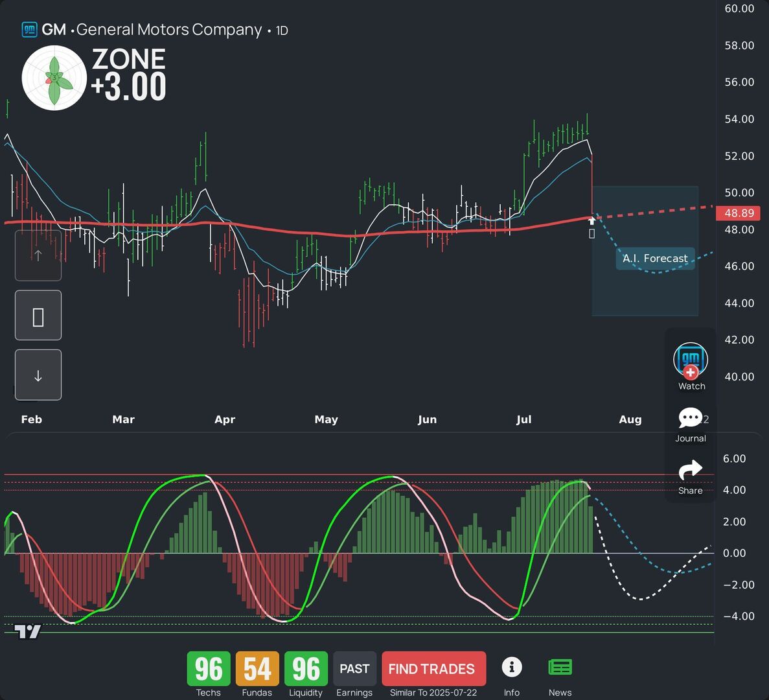Click the ZONE +3.00 reading
The height and width of the screenshot is (700, 769).
[x=129, y=75]
